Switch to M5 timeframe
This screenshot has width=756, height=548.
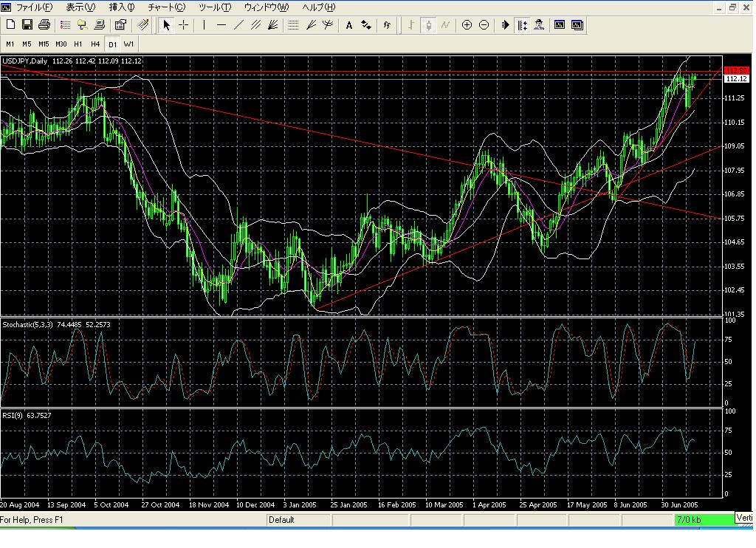(x=27, y=44)
